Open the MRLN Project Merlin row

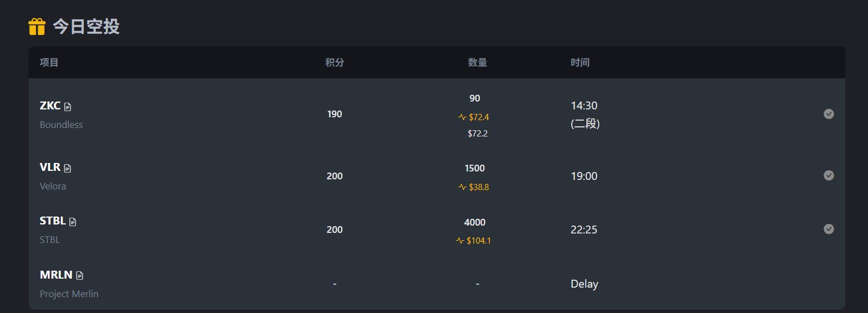pos(437,283)
